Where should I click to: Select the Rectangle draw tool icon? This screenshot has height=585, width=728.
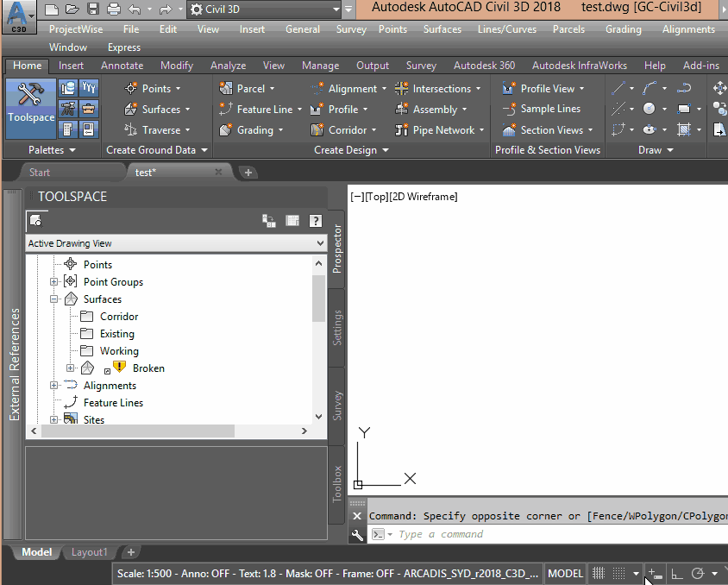[x=684, y=109]
